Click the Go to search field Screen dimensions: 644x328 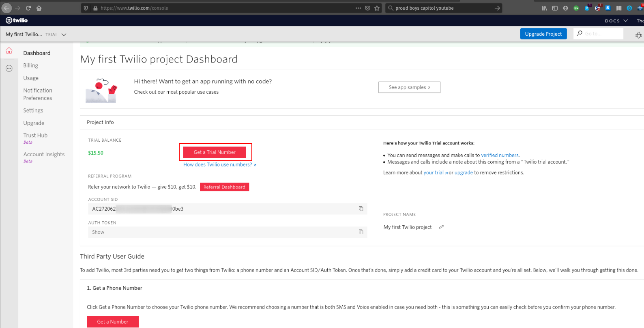tap(602, 34)
